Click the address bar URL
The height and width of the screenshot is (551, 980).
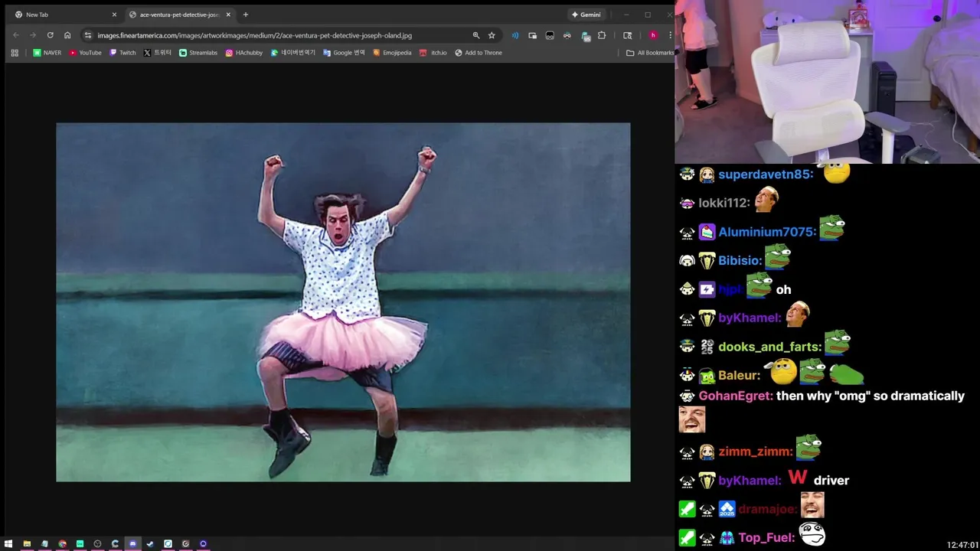[x=254, y=35]
